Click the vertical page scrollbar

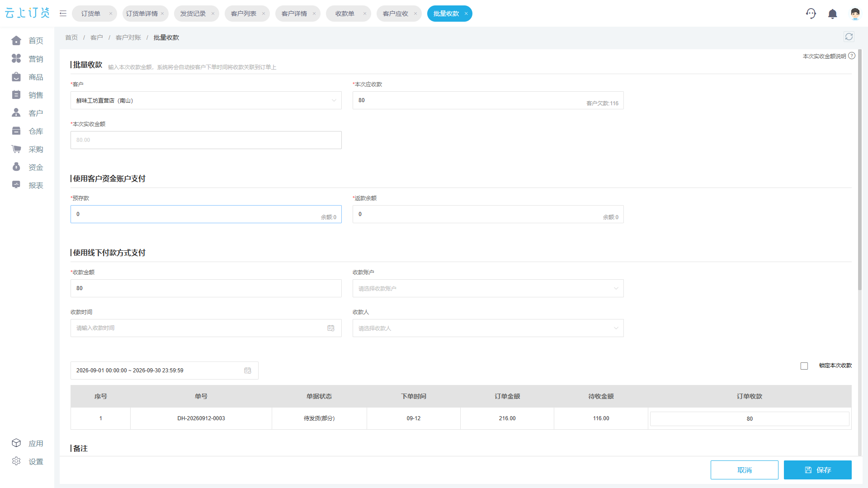tap(860, 169)
